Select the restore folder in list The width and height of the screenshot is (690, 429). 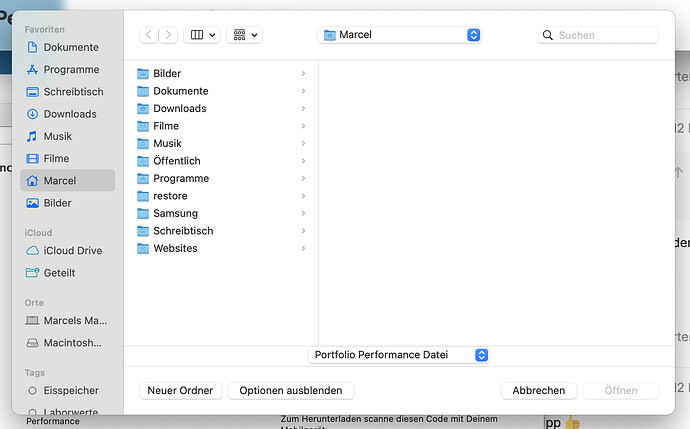[170, 196]
